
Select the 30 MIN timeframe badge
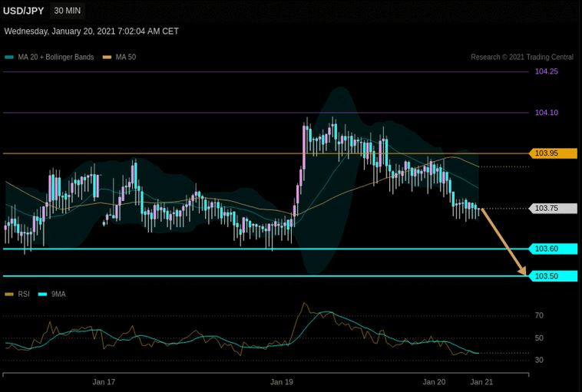coord(67,11)
